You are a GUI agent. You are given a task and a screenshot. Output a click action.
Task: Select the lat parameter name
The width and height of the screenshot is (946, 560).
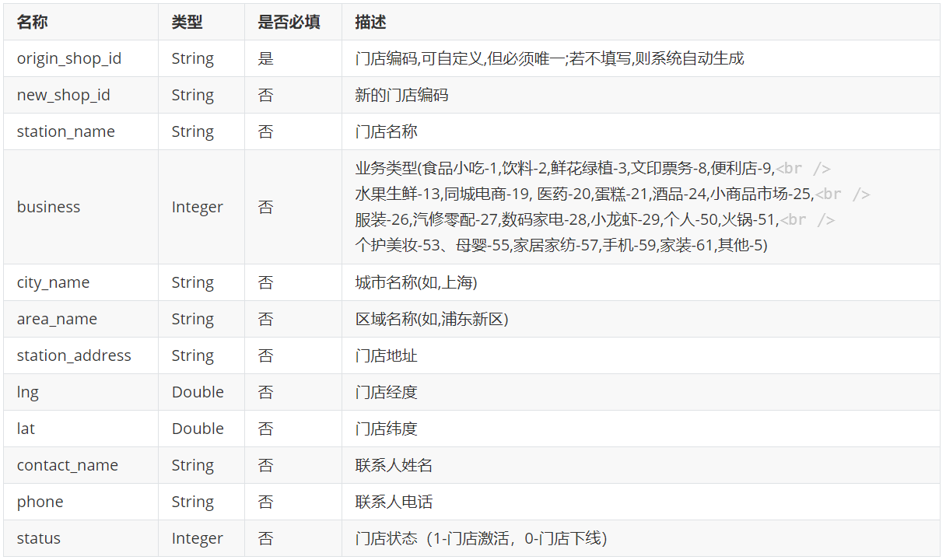pos(26,429)
